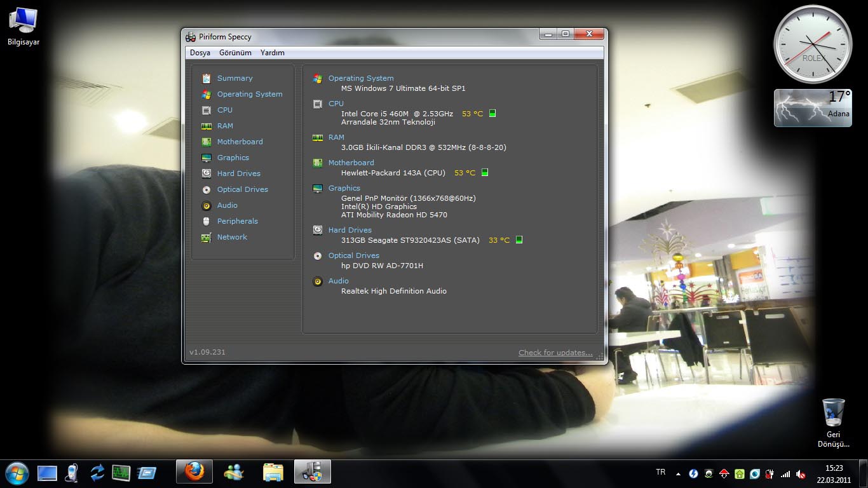
Task: Click the hard disk icon in summary panel
Action: (x=318, y=230)
